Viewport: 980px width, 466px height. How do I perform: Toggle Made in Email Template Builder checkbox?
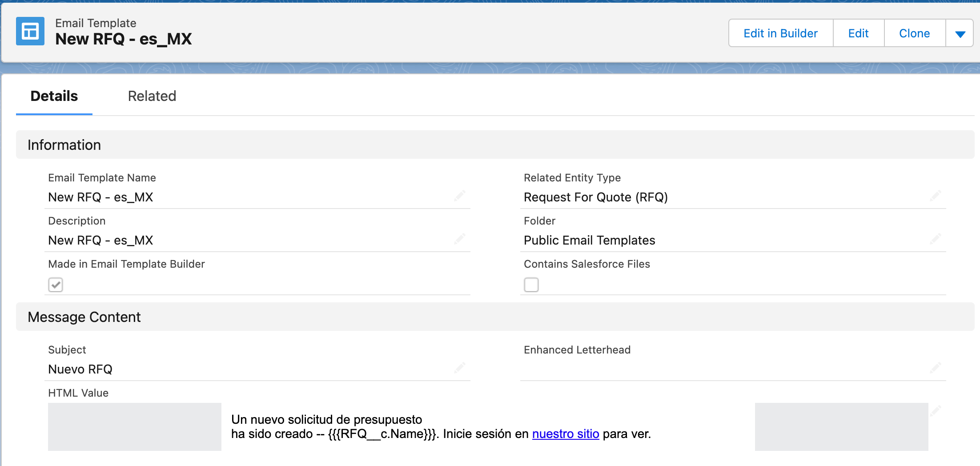56,285
